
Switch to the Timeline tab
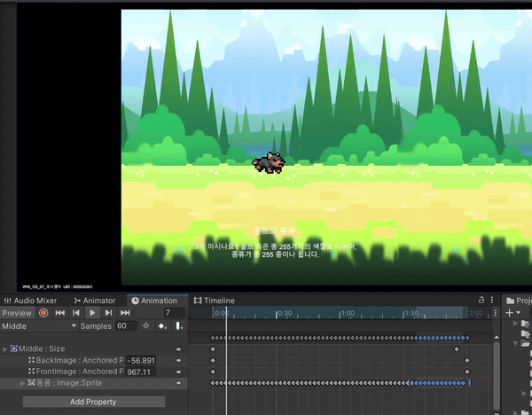coord(214,301)
